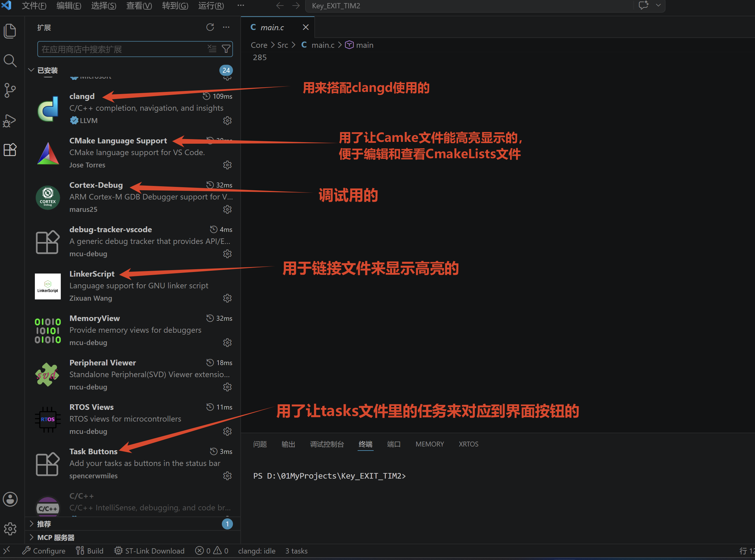Open the 转到(G) menu
Viewport: 755px width, 560px height.
175,6
